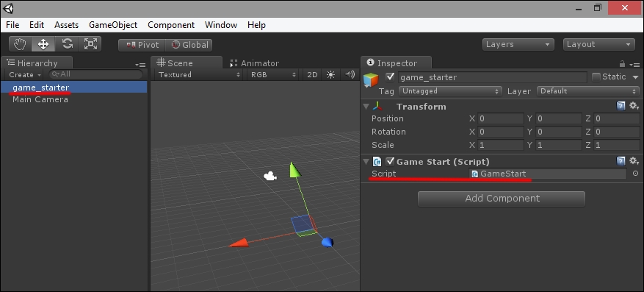
Task: Toggle Pivot handle position
Action: [x=142, y=45]
